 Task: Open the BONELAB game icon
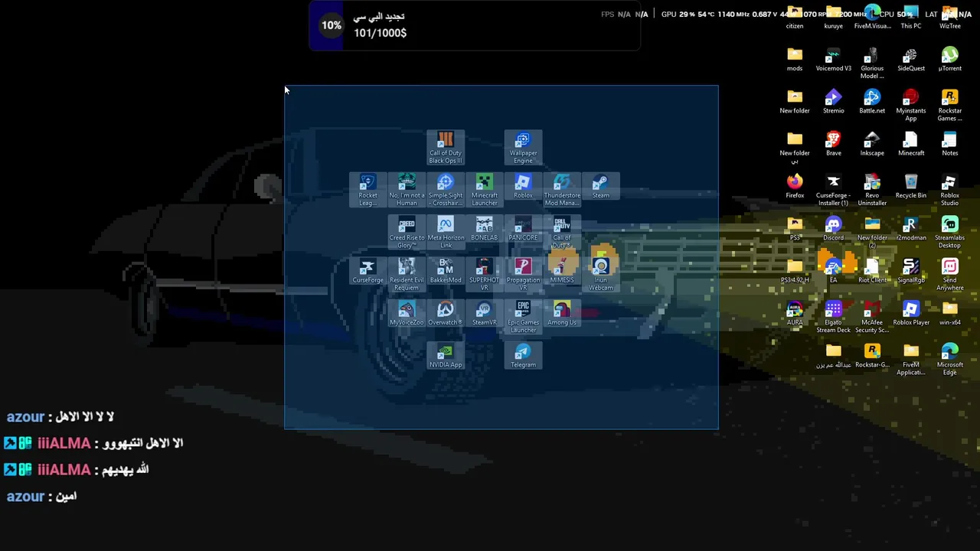[484, 229]
